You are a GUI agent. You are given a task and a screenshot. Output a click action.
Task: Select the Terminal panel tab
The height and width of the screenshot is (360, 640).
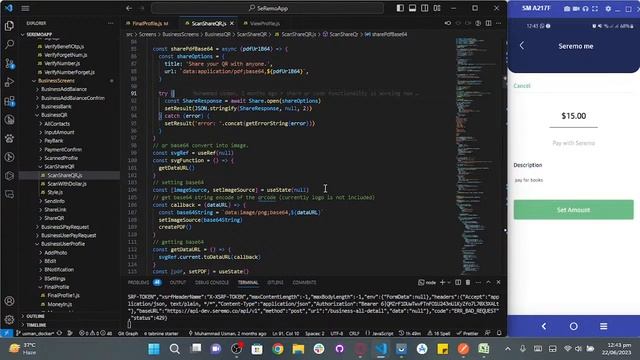point(248,282)
